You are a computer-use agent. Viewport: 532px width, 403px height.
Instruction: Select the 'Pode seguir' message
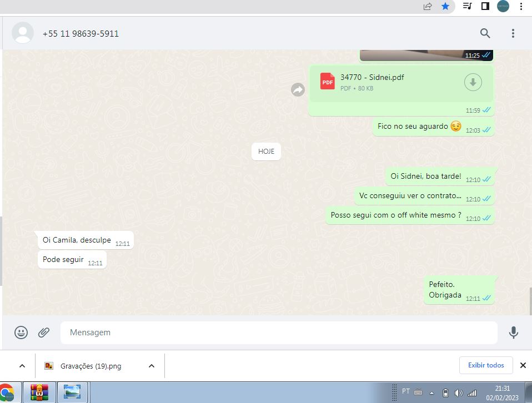coord(72,260)
